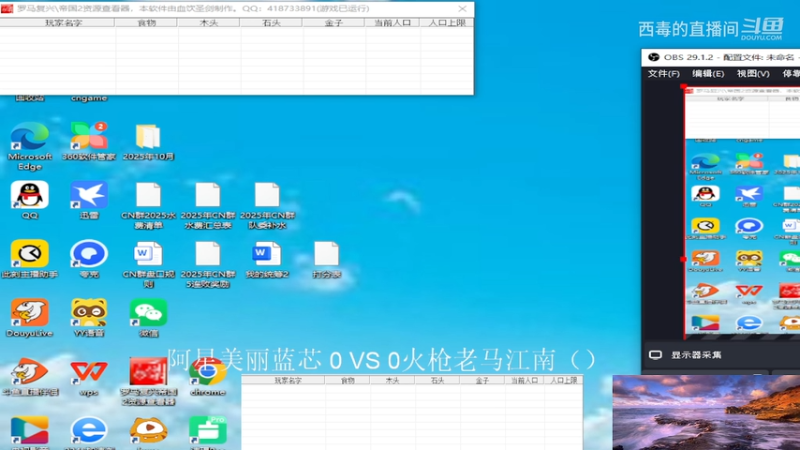Launch the wps desktop shortcut
Image resolution: width=800 pixels, height=450 pixels.
[89, 377]
